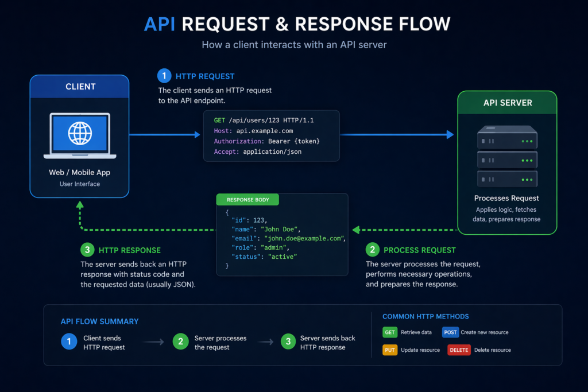This screenshot has height=392, width=588.
Task: Click the orange PUT method badge
Action: pos(389,350)
